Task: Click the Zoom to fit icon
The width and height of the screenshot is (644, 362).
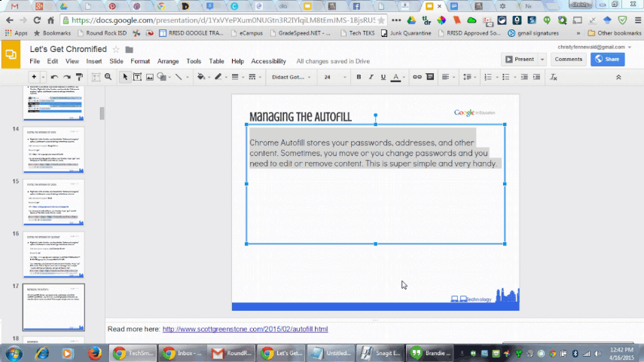Action: click(96, 77)
